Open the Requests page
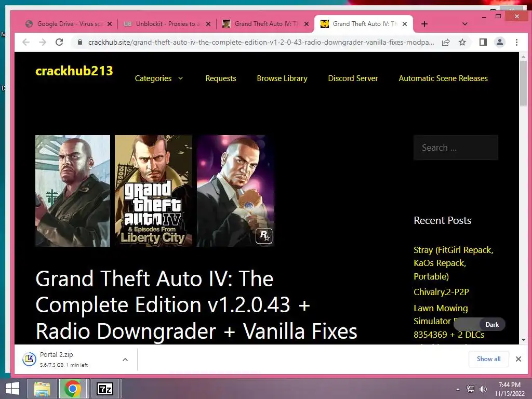 pyautogui.click(x=220, y=78)
